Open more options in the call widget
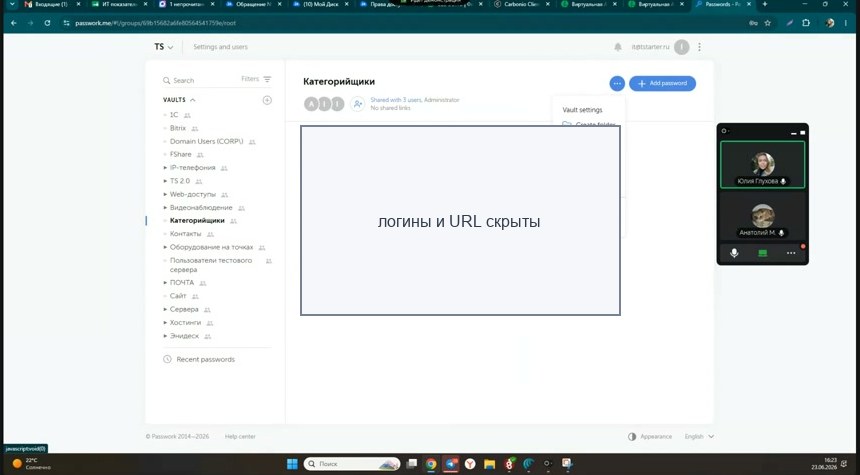Image resolution: width=860 pixels, height=475 pixels. pyautogui.click(x=791, y=253)
